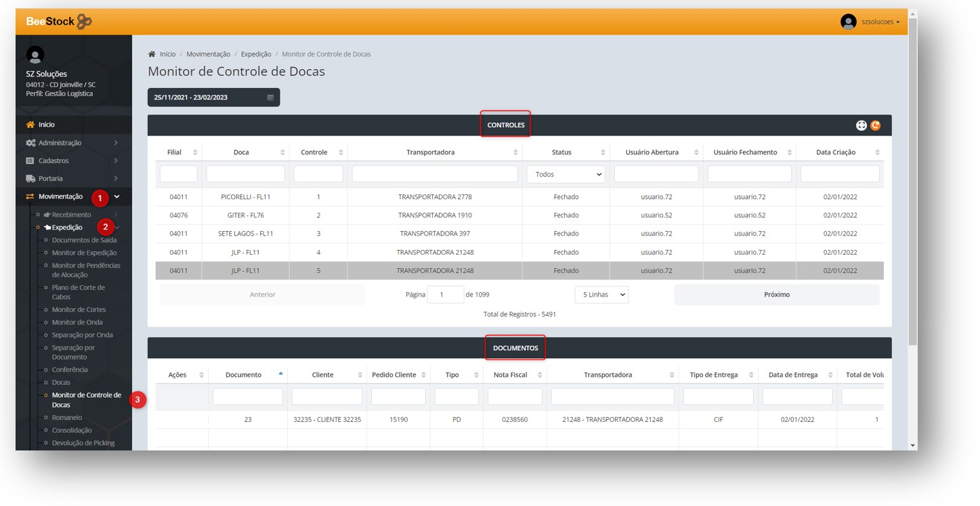The width and height of the screenshot is (980, 506).
Task: Open the 5 Linhas page size dropdown
Action: [601, 295]
